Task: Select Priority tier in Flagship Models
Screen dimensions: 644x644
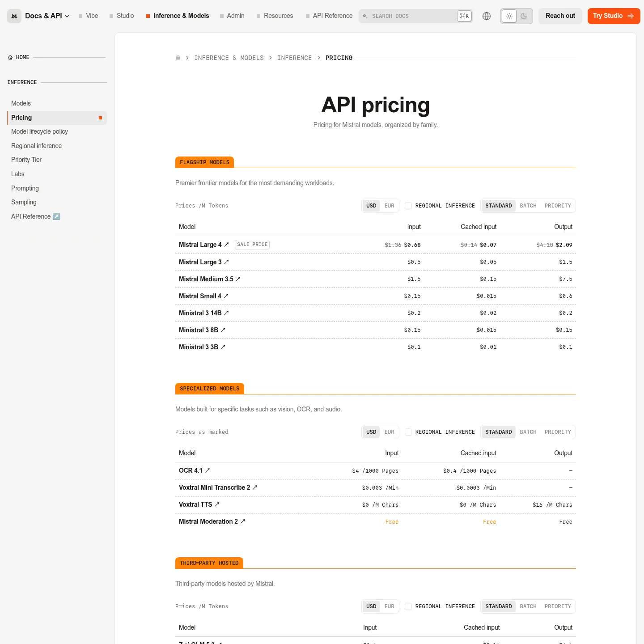Action: (558, 206)
